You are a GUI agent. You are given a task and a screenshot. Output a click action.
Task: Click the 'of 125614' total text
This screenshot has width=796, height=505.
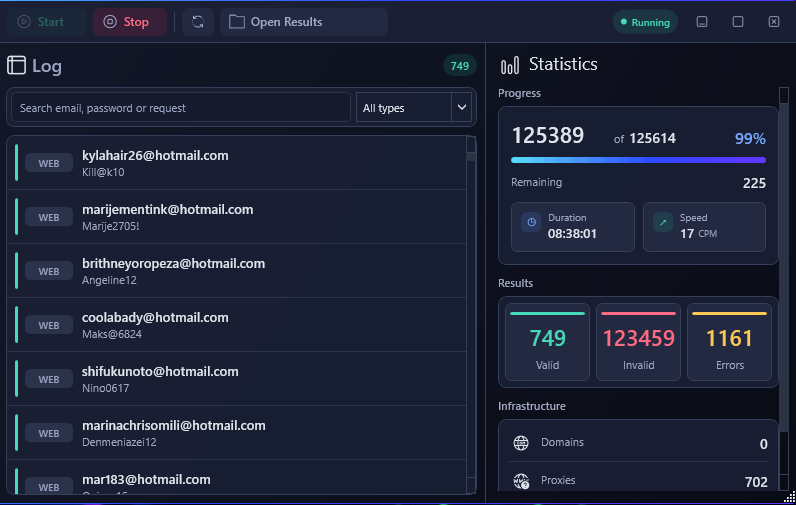point(645,139)
